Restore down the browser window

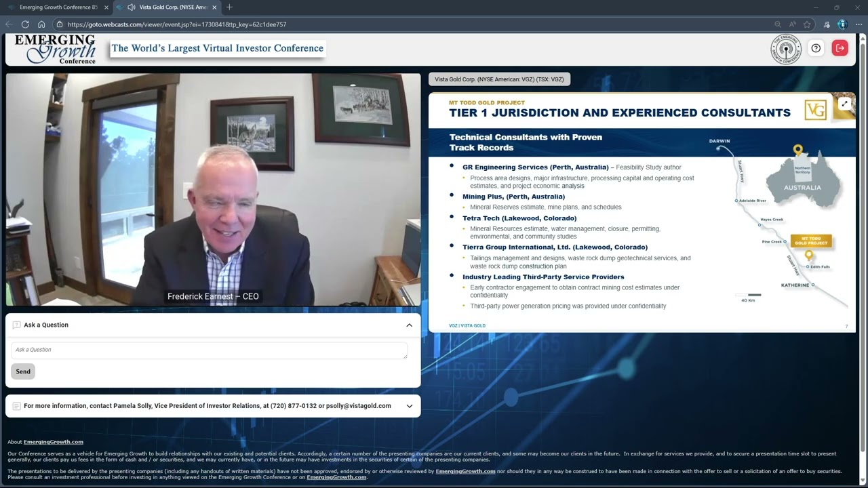[837, 7]
